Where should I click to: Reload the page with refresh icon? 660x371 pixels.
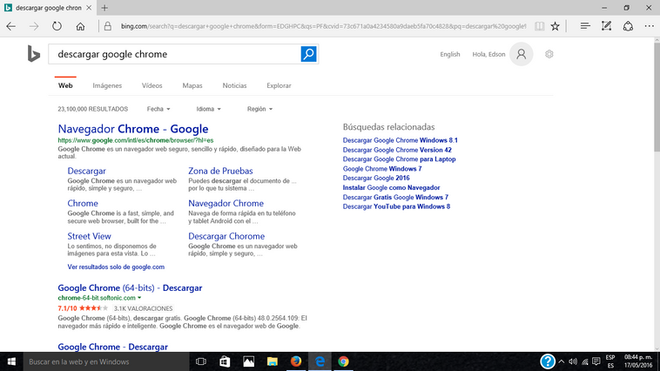(x=57, y=26)
